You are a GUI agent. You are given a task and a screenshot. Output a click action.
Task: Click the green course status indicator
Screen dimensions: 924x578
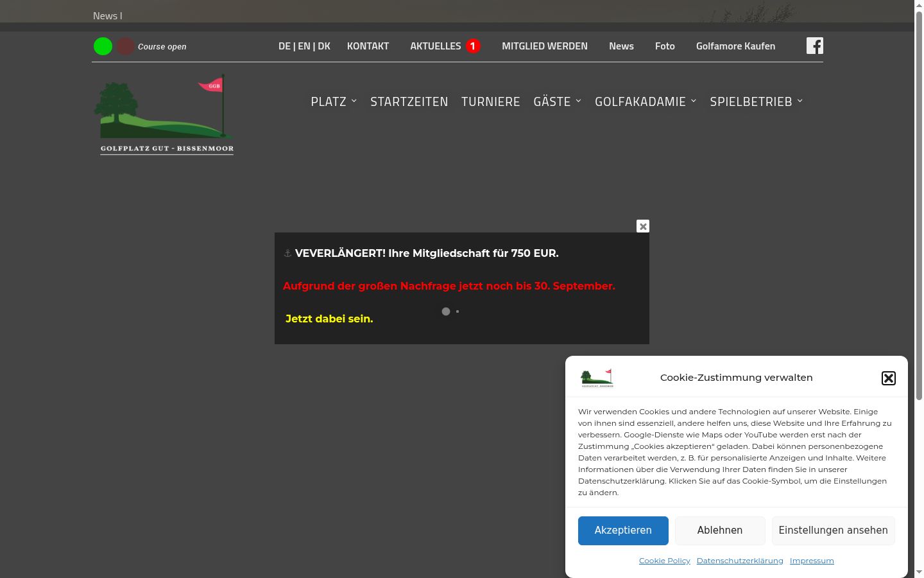103,46
